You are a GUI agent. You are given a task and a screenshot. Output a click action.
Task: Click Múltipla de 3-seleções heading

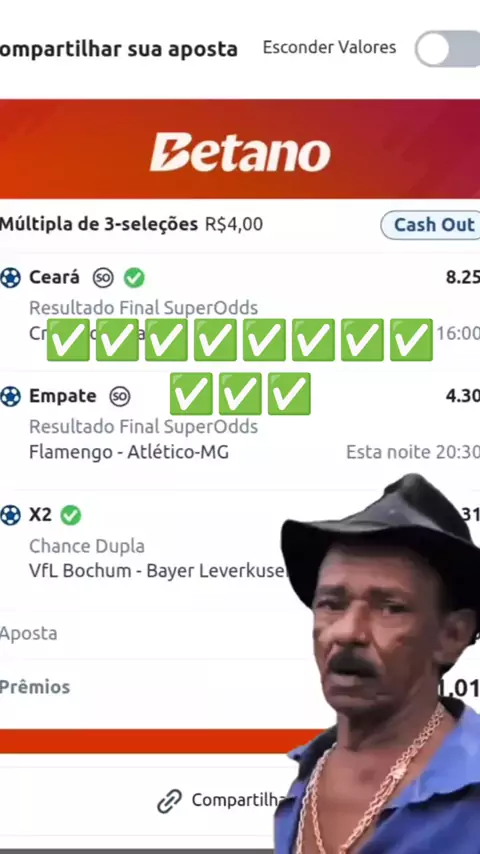[x=99, y=224]
